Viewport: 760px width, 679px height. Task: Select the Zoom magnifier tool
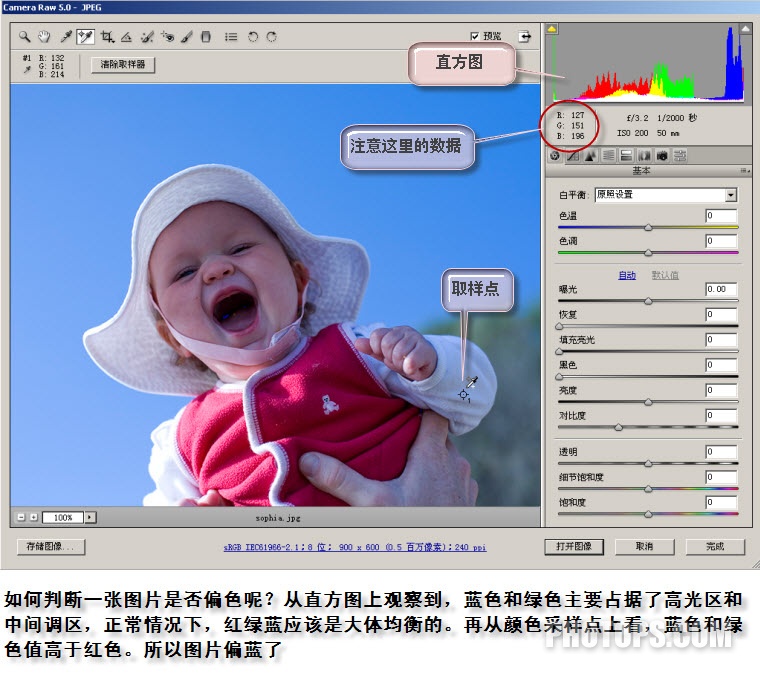click(x=24, y=36)
